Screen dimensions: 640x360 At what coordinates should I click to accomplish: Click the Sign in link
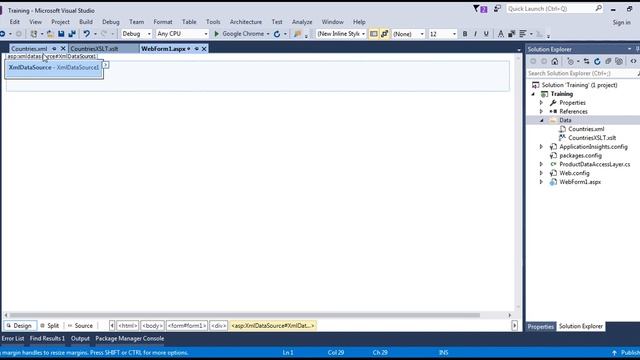[622, 22]
